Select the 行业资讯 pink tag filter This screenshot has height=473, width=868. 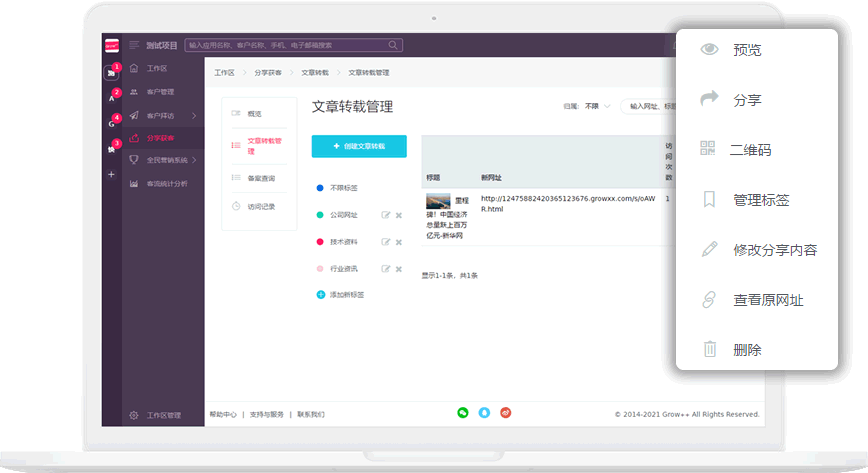click(x=343, y=269)
